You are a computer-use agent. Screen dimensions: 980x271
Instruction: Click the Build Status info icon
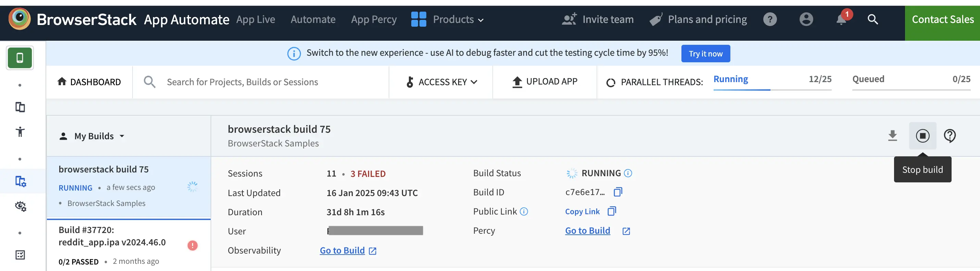(x=628, y=173)
